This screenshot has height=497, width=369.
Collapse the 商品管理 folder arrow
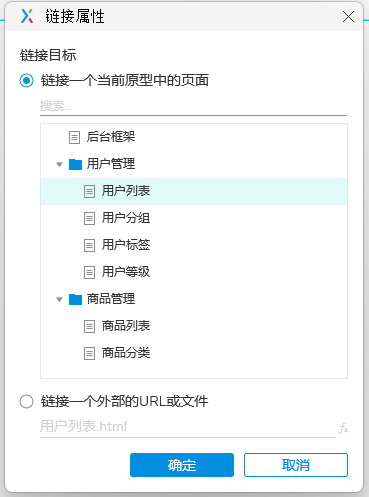(x=60, y=299)
